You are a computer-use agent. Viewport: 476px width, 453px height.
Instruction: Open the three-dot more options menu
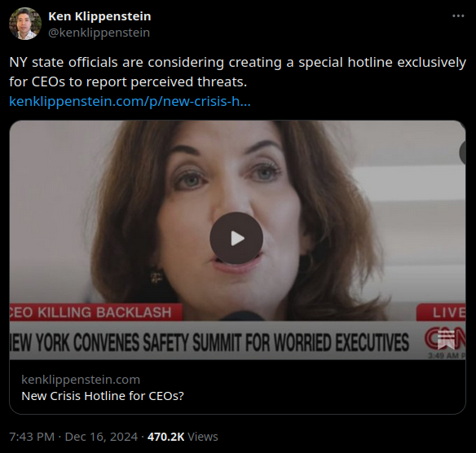458,16
